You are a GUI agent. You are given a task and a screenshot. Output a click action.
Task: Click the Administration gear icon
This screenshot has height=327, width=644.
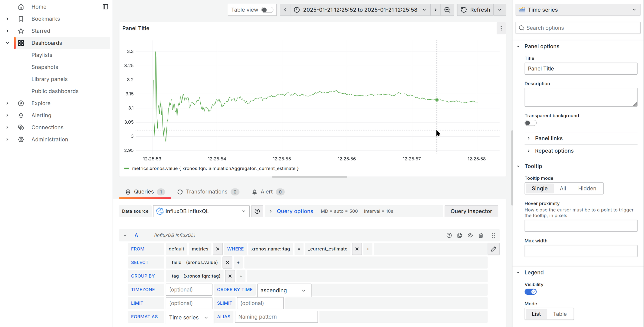point(21,139)
